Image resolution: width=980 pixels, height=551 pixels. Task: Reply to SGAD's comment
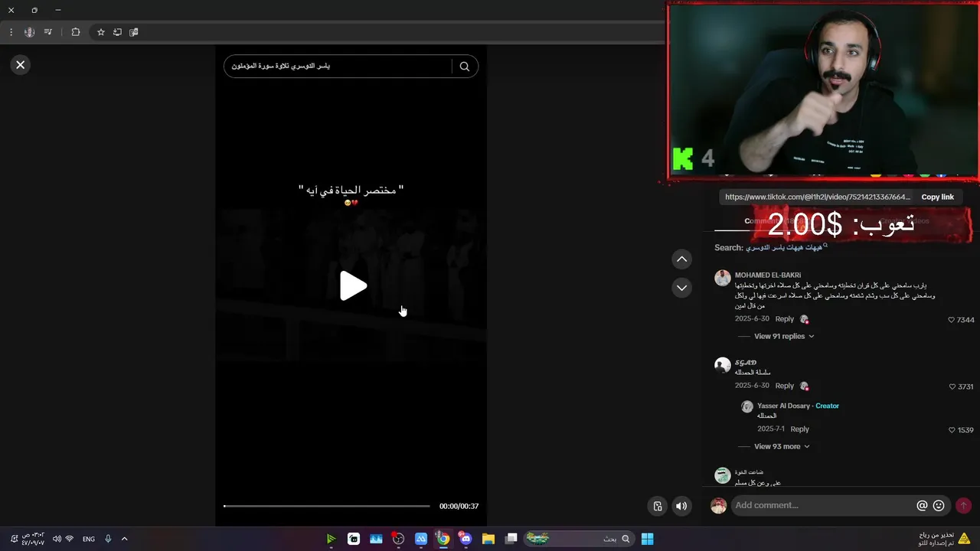(x=784, y=386)
